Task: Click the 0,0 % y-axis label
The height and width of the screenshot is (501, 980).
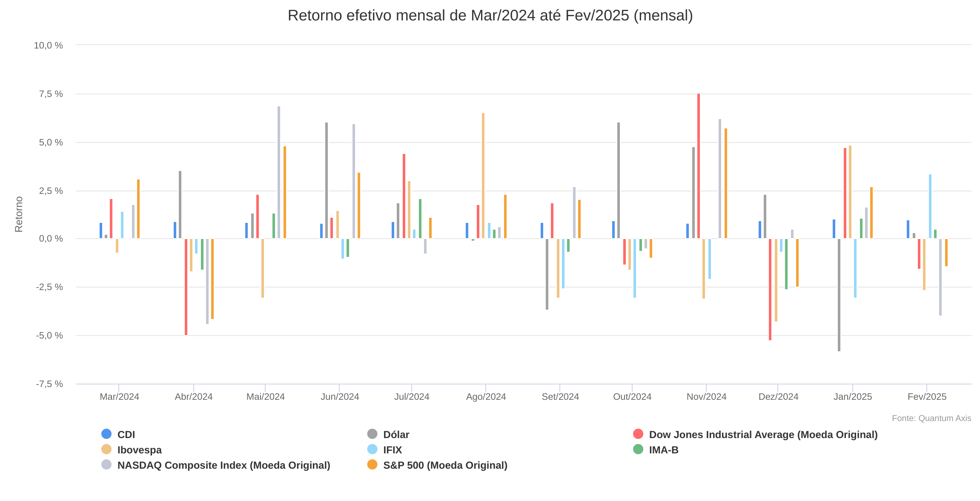Action: (x=51, y=239)
